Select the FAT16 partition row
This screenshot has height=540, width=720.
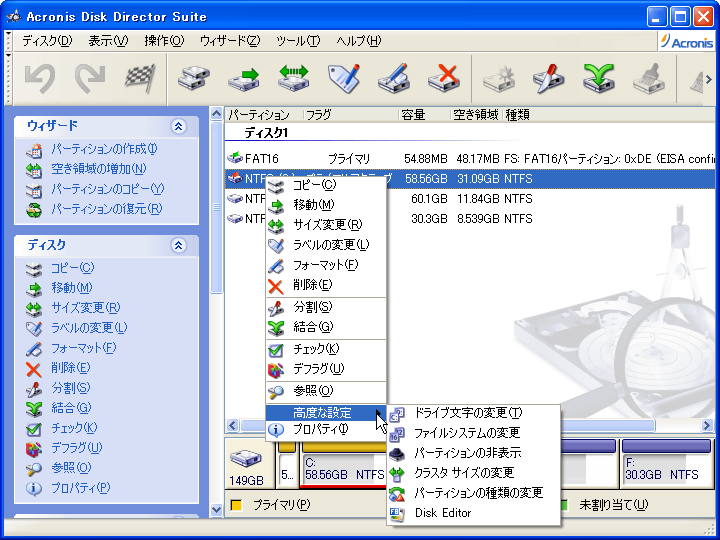click(x=470, y=159)
